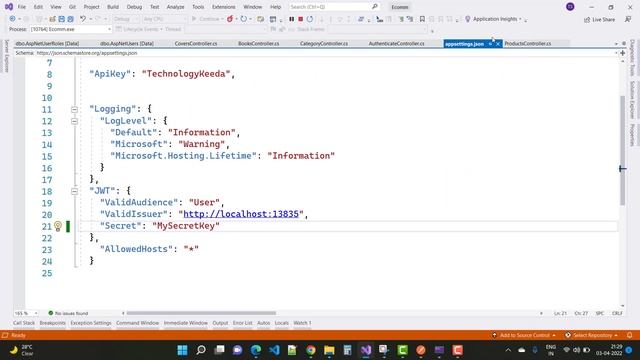Toggle pin on appsettings.json tab
The width and height of the screenshot is (640, 360).
point(490,44)
